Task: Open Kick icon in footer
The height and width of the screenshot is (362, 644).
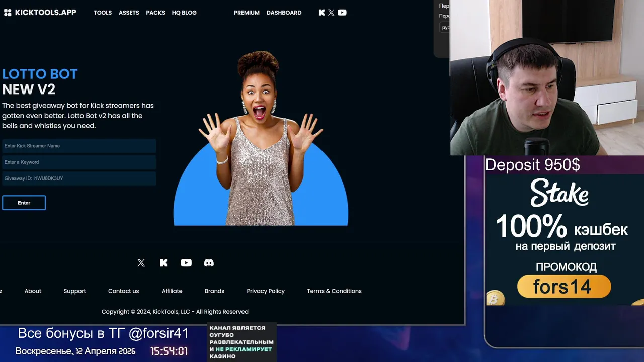Action: (x=164, y=263)
